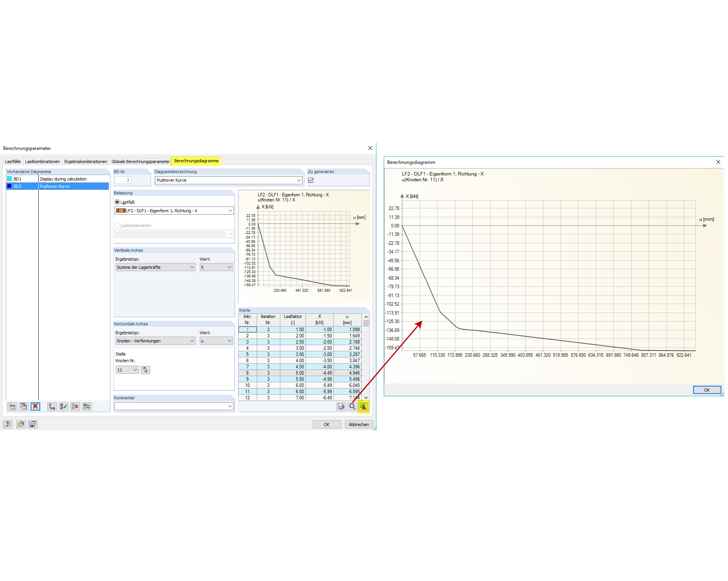Click OK in the Berechnungsdiagramm window
728x581 pixels.
[707, 390]
